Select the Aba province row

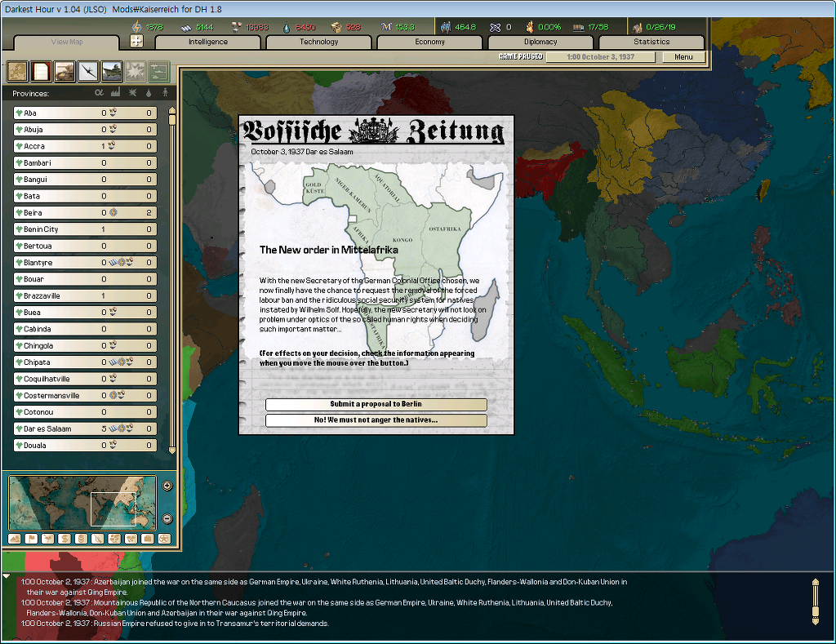point(85,113)
